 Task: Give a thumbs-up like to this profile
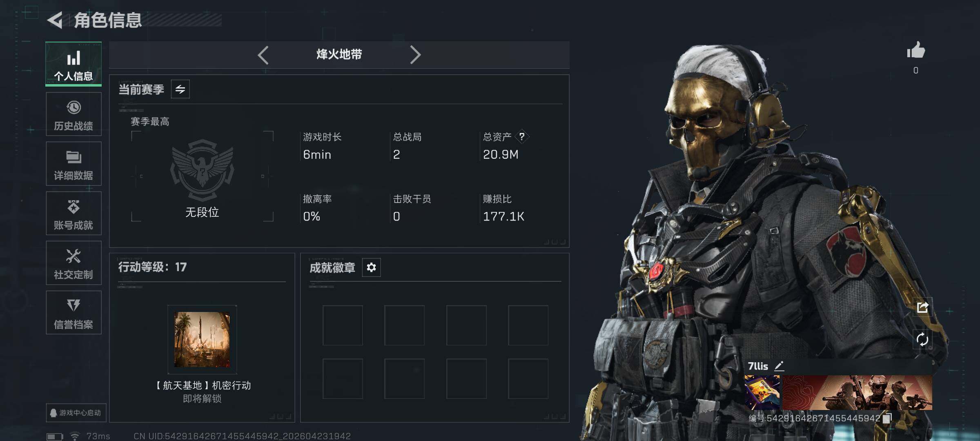coord(916,51)
